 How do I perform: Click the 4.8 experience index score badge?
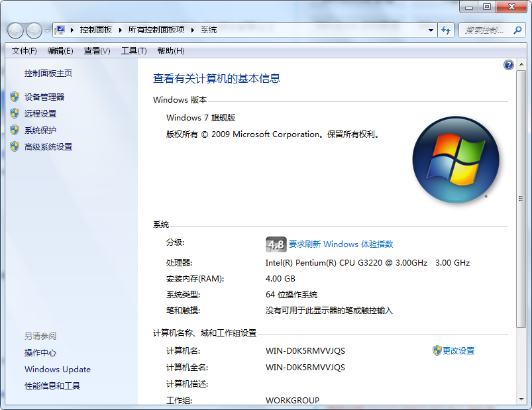(x=276, y=244)
